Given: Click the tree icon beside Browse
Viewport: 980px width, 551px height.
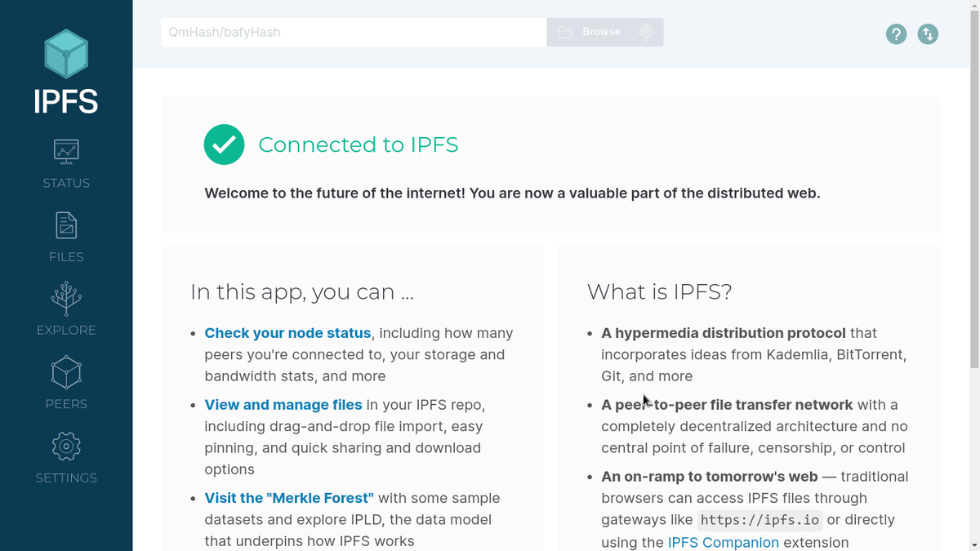Looking at the screenshot, I should 646,32.
